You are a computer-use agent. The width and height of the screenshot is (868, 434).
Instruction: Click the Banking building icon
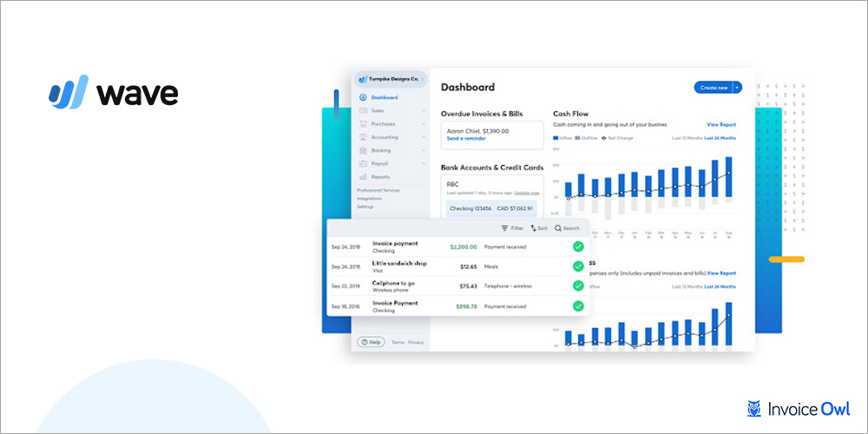363,150
